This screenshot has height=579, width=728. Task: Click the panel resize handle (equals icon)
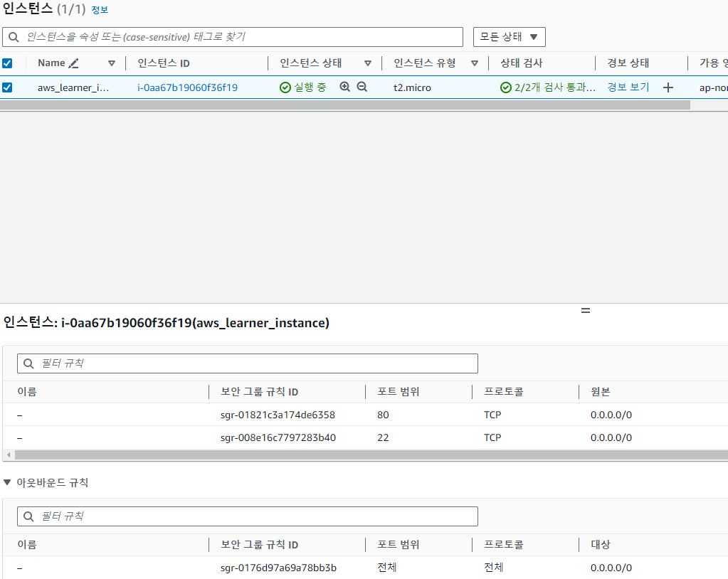(586, 310)
